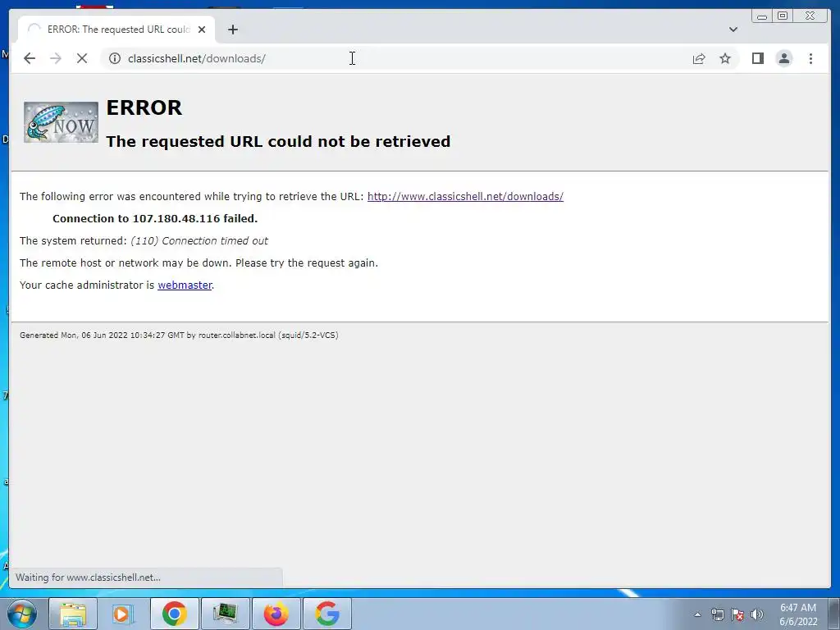Open the monitor utility taskbar icon
Screen dimensions: 840x630
(226, 614)
